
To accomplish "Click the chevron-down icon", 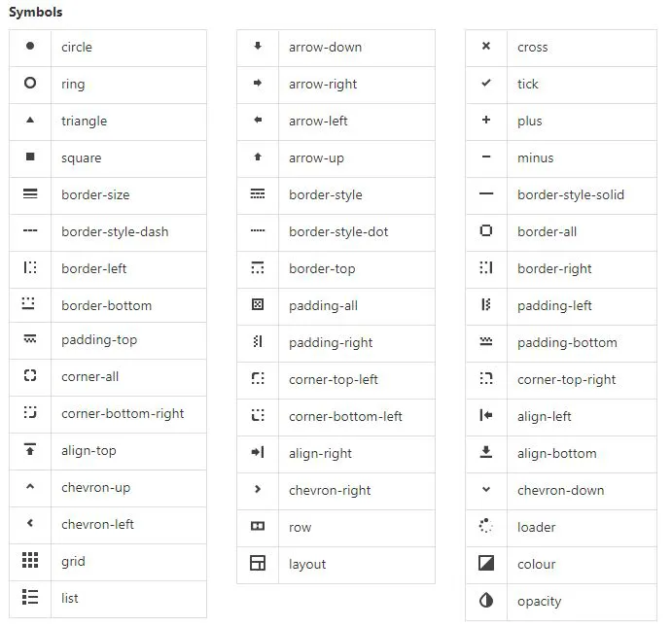I will pos(486,489).
